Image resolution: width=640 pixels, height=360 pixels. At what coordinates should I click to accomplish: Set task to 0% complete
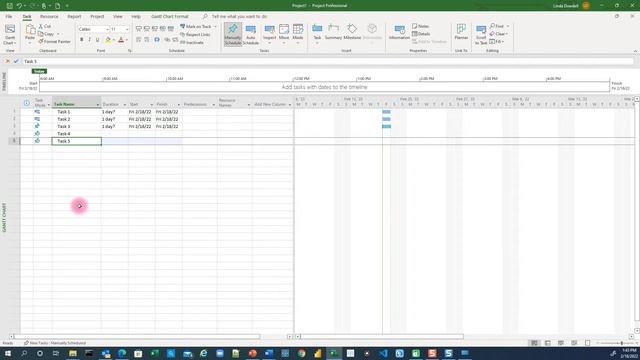(x=139, y=29)
